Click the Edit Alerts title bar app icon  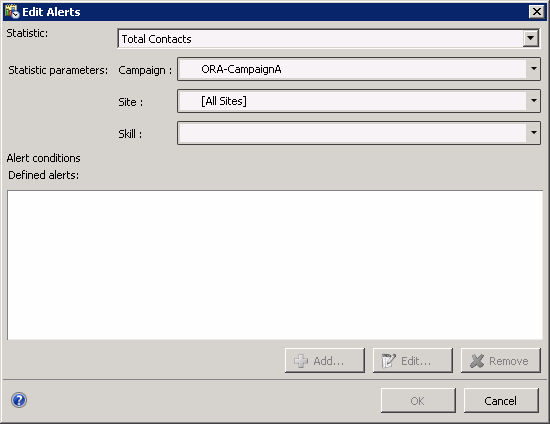(12, 12)
